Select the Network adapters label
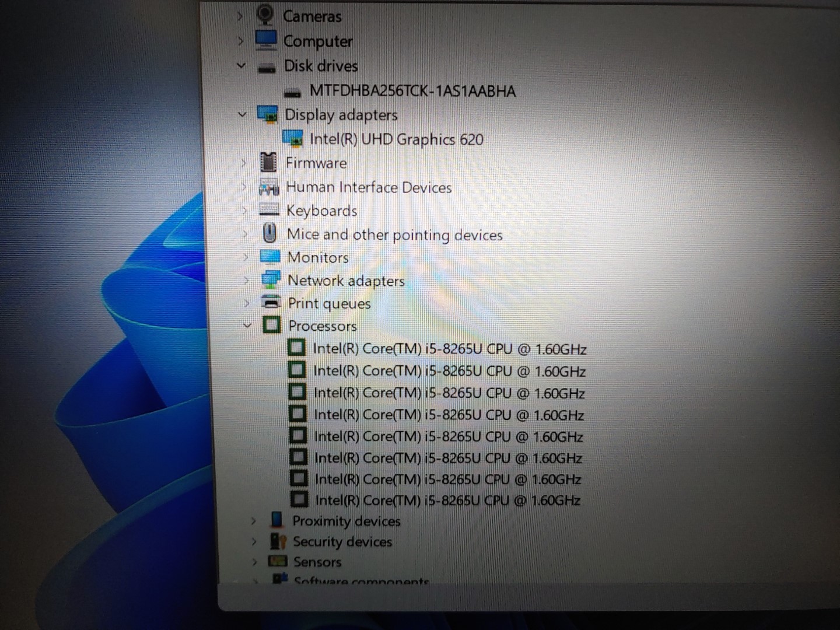 346,281
